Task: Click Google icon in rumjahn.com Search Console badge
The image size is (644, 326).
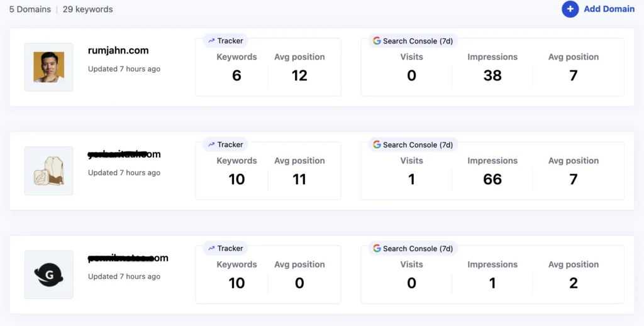Action: point(377,41)
